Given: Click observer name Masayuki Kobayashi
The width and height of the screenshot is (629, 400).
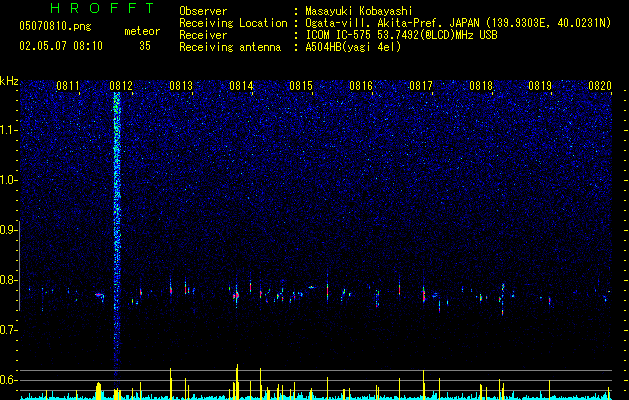Looking at the screenshot, I should (359, 11).
